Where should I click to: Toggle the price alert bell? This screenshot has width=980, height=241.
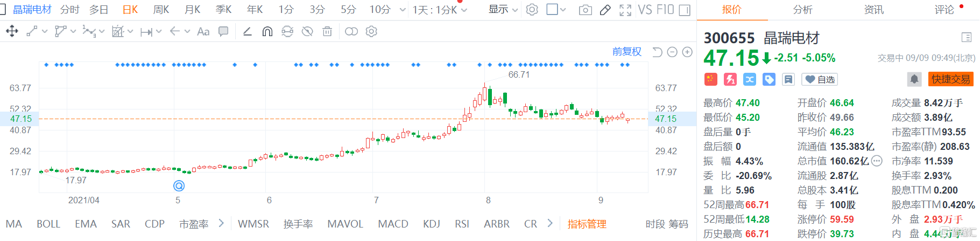click(x=914, y=79)
